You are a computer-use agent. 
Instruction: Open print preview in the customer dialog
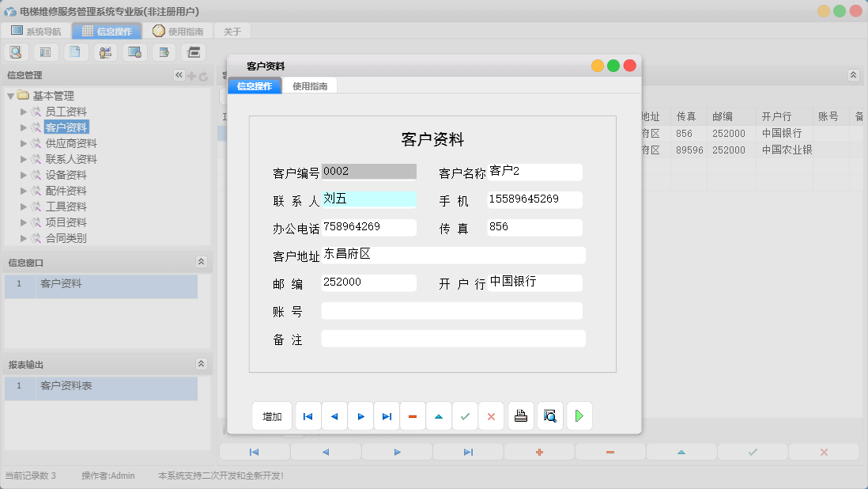(x=549, y=415)
